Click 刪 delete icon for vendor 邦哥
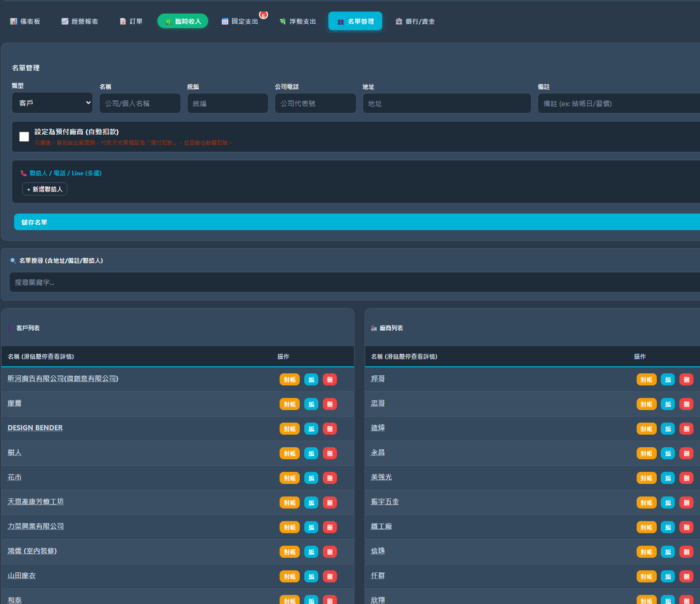The image size is (700, 604). (686, 379)
